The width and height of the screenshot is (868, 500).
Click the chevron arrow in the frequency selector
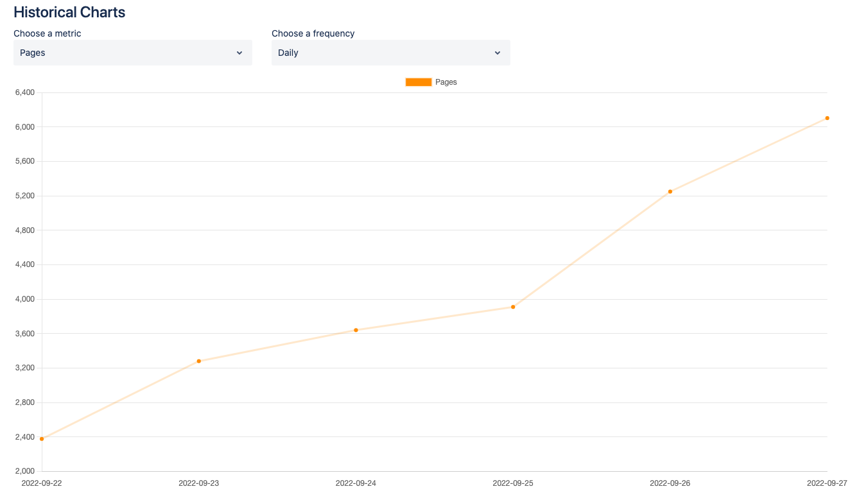point(498,53)
